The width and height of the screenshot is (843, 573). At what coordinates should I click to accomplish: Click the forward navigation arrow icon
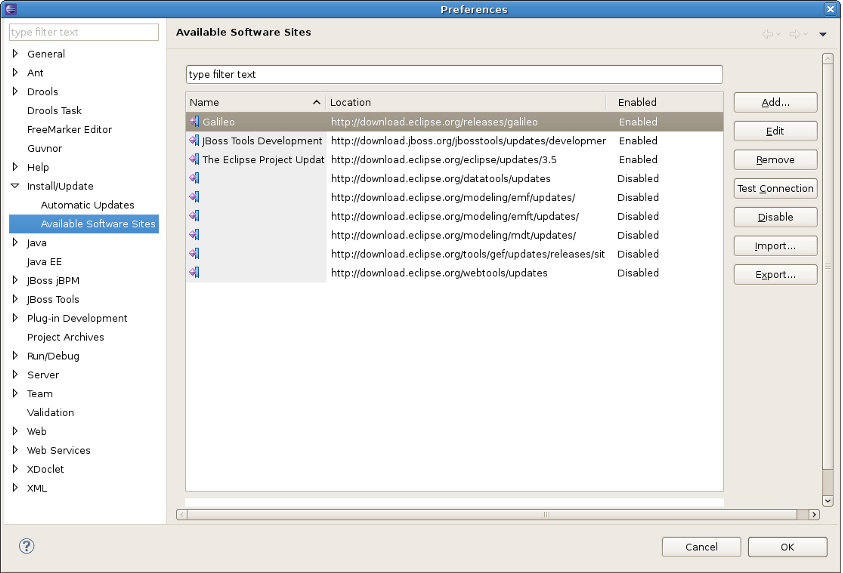click(x=795, y=34)
